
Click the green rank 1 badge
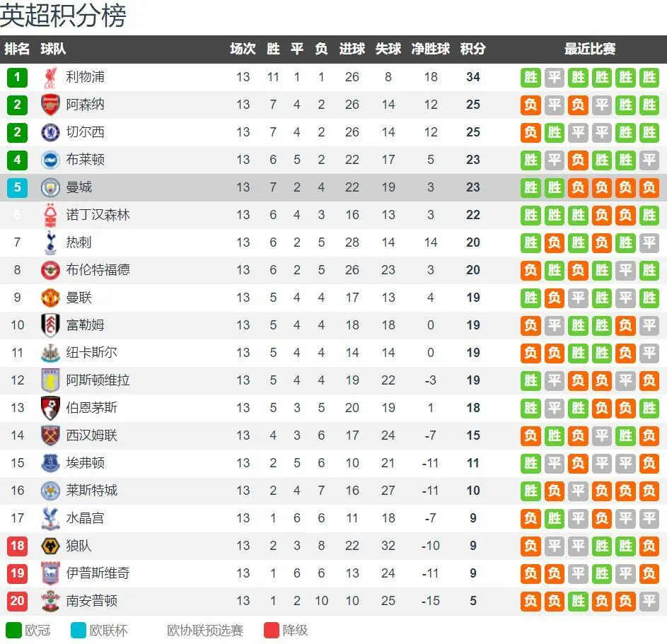17,77
